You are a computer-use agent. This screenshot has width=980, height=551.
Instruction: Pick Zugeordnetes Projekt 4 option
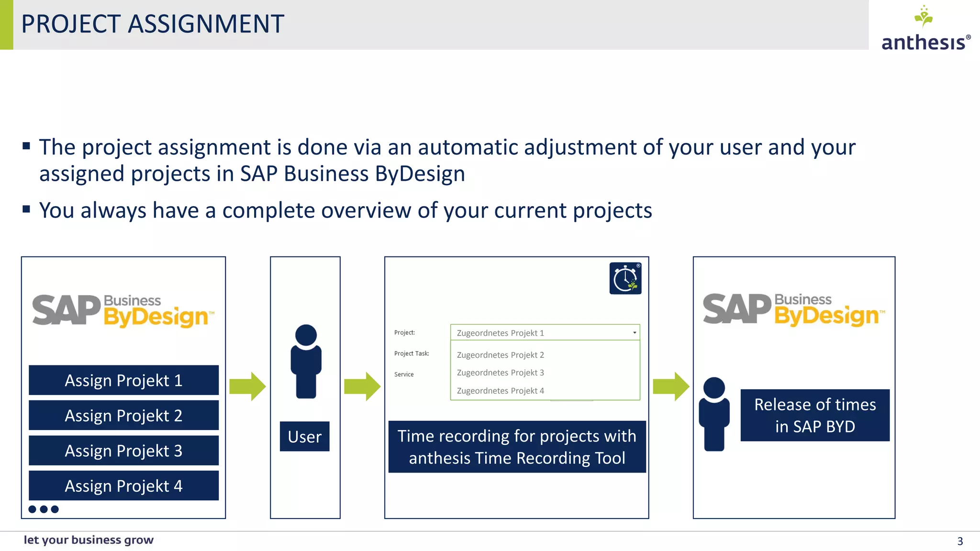coord(501,391)
